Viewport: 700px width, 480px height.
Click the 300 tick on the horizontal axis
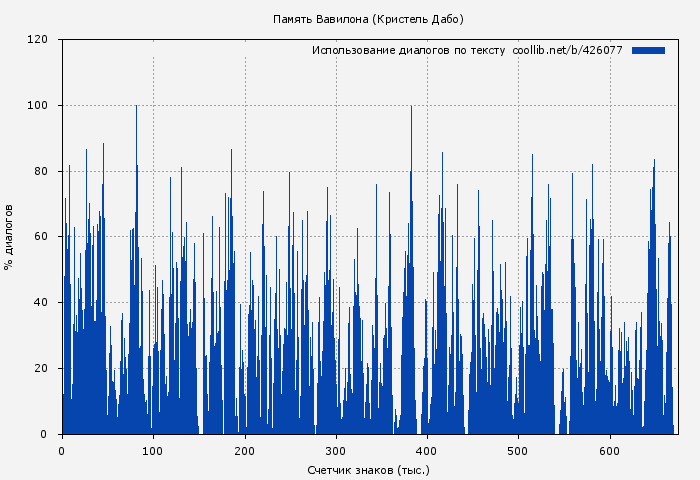[x=336, y=451]
